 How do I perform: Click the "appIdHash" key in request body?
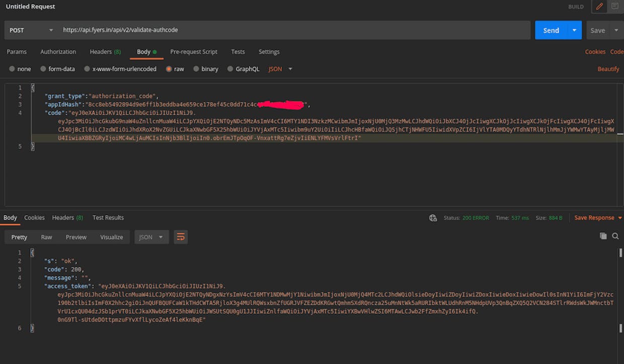[64, 105]
